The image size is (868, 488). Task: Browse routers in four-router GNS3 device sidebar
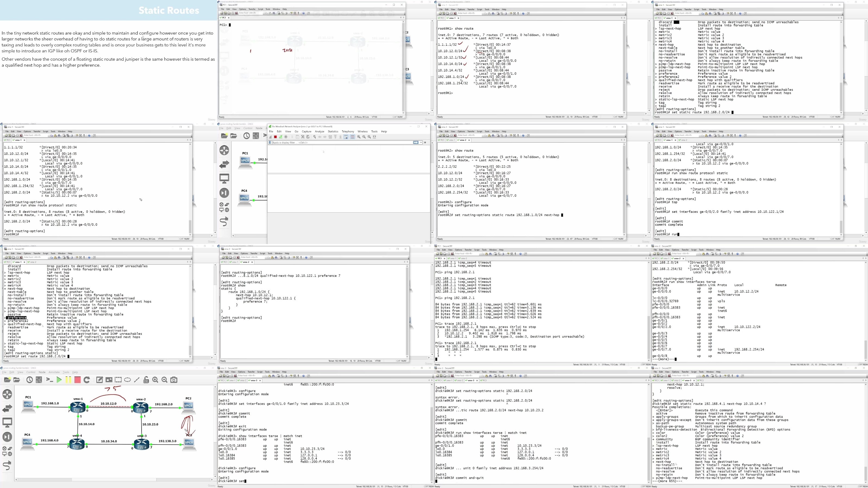7,394
